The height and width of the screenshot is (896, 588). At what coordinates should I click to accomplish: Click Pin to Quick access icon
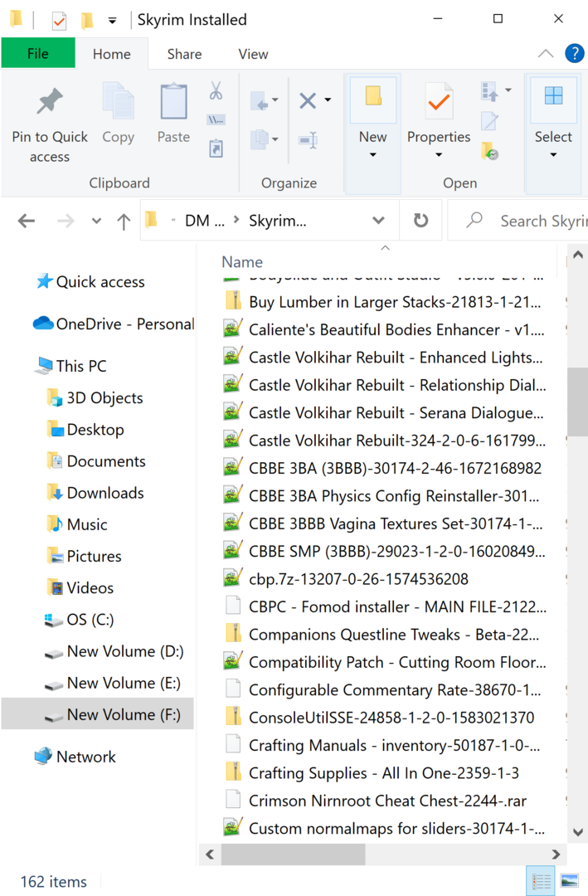50,103
